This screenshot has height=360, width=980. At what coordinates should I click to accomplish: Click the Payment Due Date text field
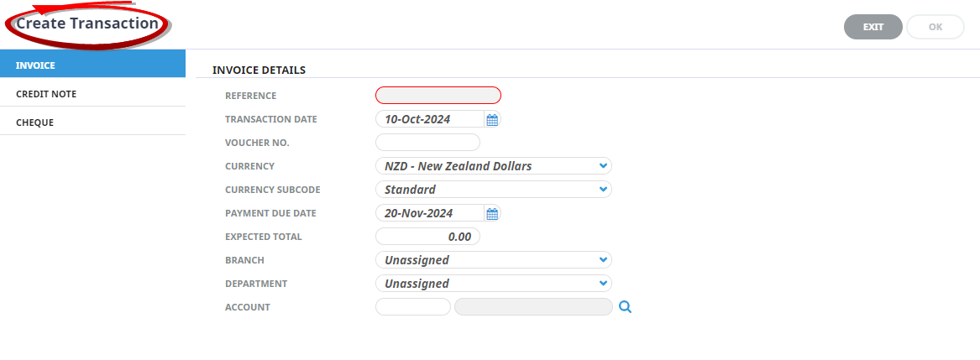pos(429,213)
